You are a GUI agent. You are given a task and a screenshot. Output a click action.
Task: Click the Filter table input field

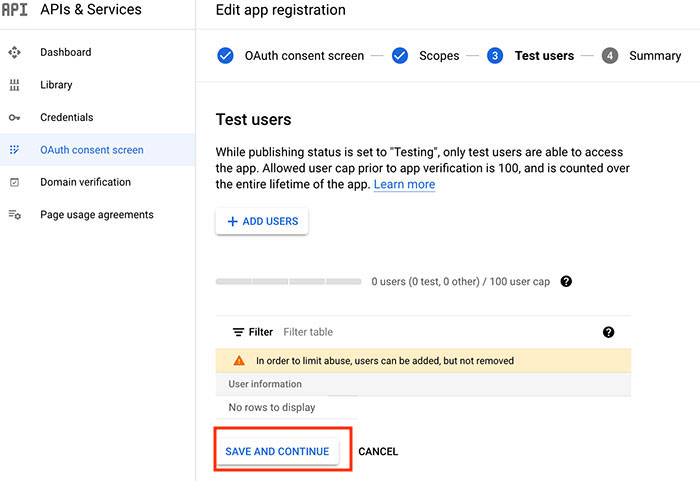(400, 332)
